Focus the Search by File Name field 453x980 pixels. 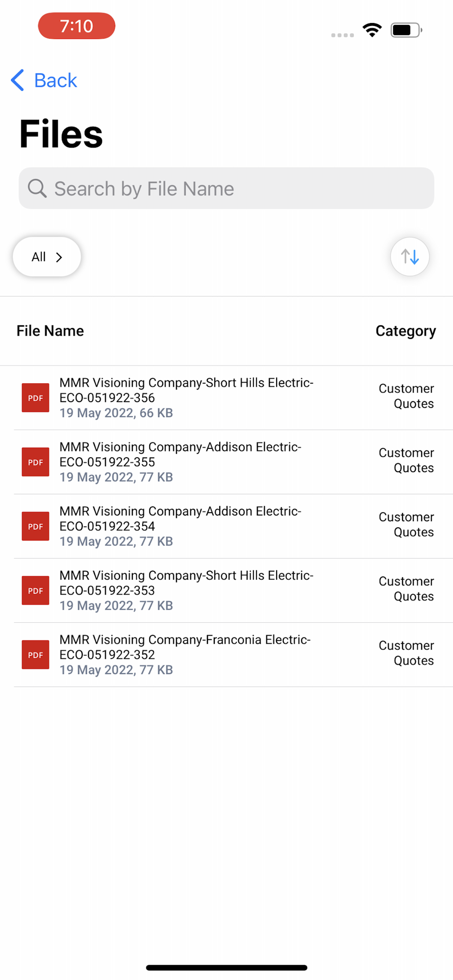(x=235, y=189)
